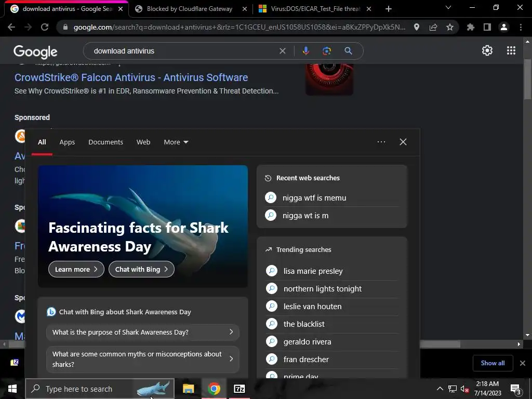Image resolution: width=532 pixels, height=399 pixels.
Task: Close the downloads bar
Action: 523,363
